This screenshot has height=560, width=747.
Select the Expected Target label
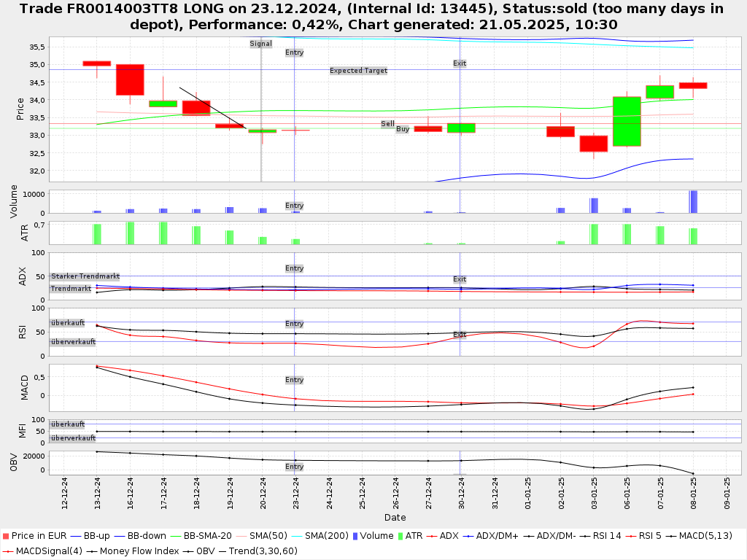tap(358, 71)
